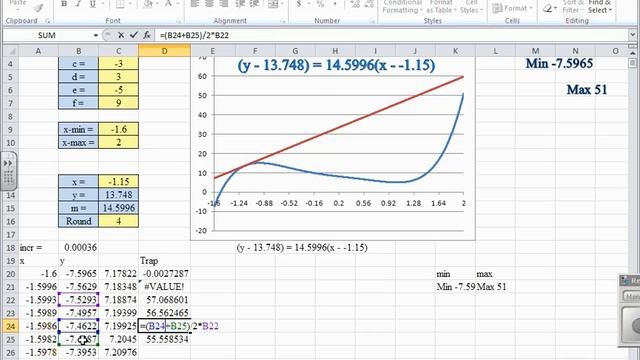The width and height of the screenshot is (640, 360).
Task: Open Conditional Formatting dropdown
Action: point(402,7)
